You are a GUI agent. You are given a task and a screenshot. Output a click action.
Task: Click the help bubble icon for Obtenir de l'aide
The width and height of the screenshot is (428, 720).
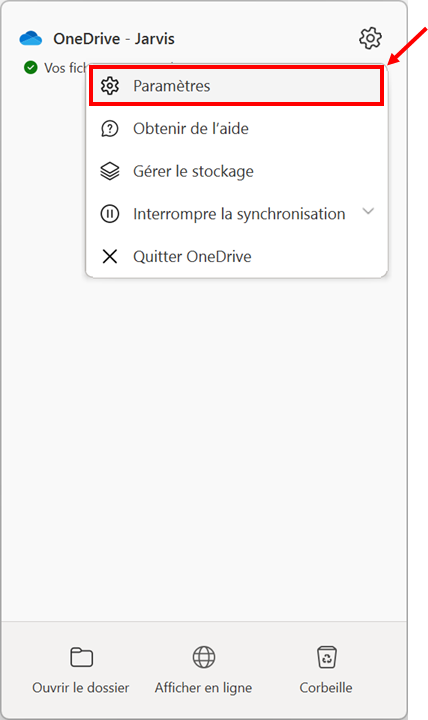(x=110, y=129)
